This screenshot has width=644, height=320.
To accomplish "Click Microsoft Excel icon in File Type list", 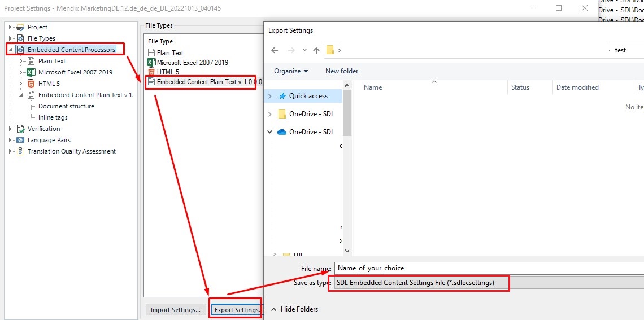I will point(151,62).
